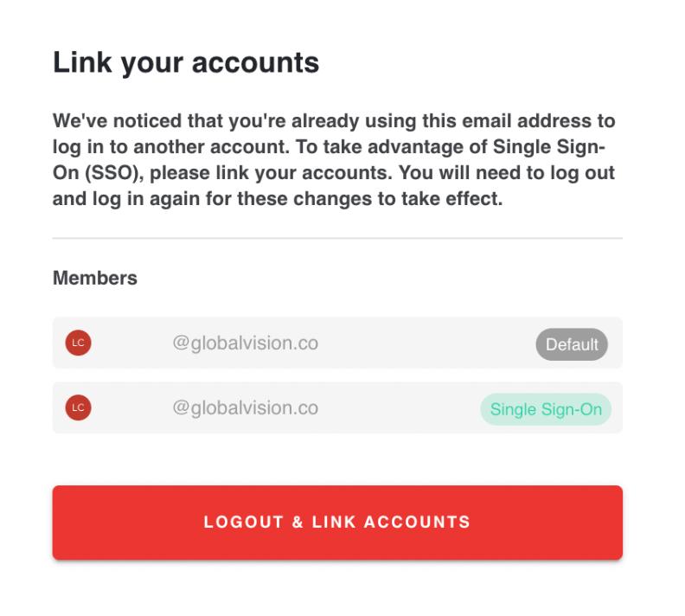Select the @globalvision.co email in the Default row
Screen dimensions: 685x616
pyautogui.click(x=246, y=343)
